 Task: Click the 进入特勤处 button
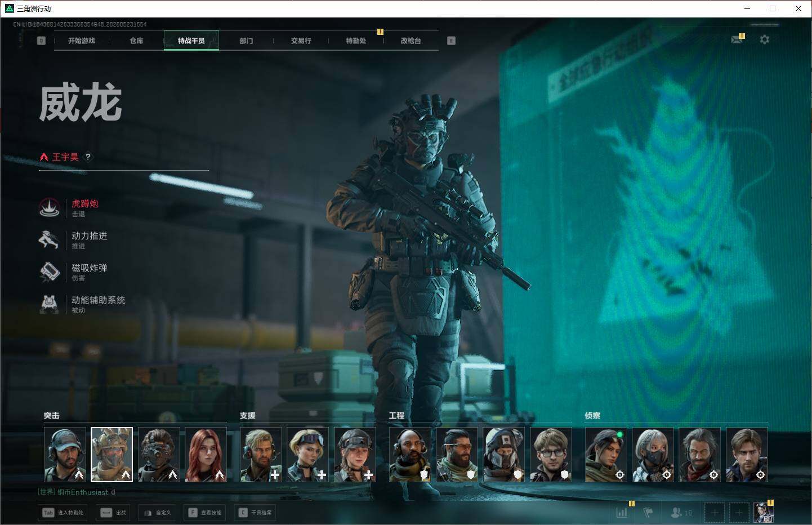tap(63, 513)
